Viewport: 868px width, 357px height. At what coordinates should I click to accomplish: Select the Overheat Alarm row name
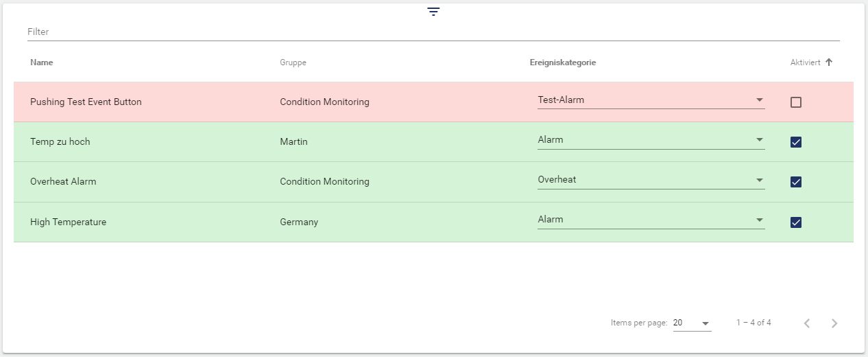click(63, 182)
